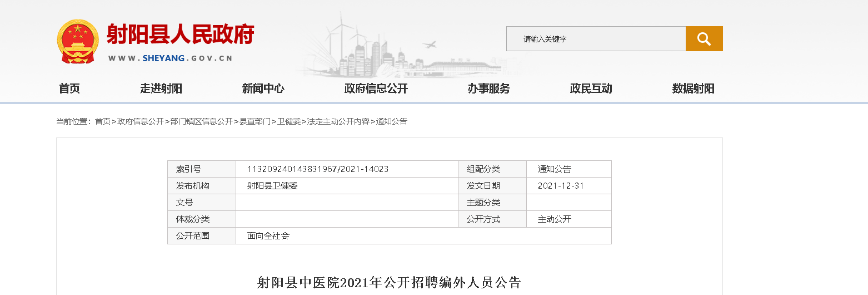Image resolution: width=868 pixels, height=295 pixels.
Task: Click 通知公告 in the breadcrumb
Action: [392, 121]
